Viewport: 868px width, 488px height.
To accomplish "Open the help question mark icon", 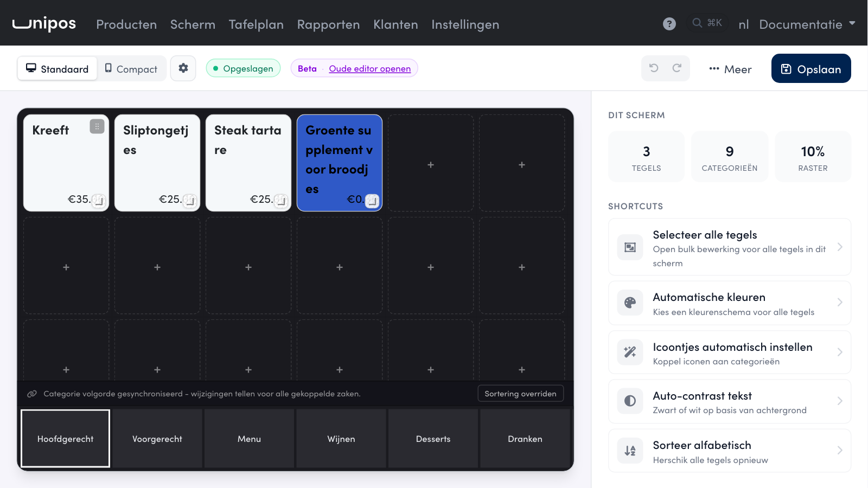I will point(669,24).
